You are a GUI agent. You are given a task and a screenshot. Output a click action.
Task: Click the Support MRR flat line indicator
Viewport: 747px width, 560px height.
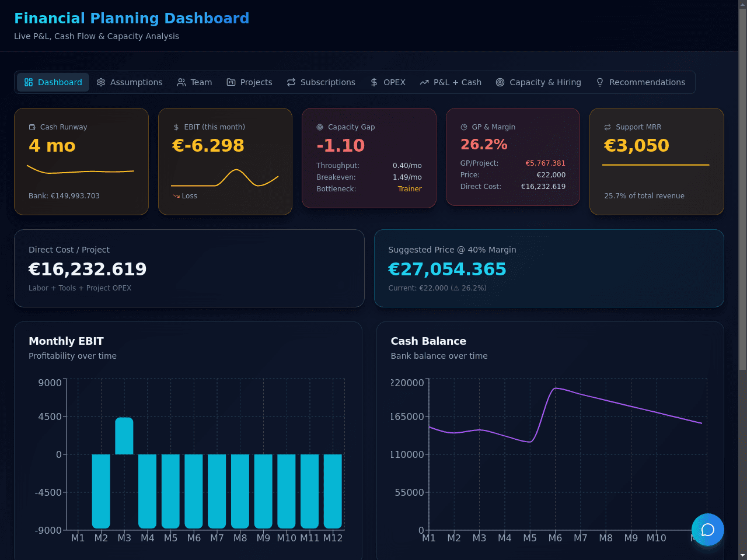tap(656, 165)
